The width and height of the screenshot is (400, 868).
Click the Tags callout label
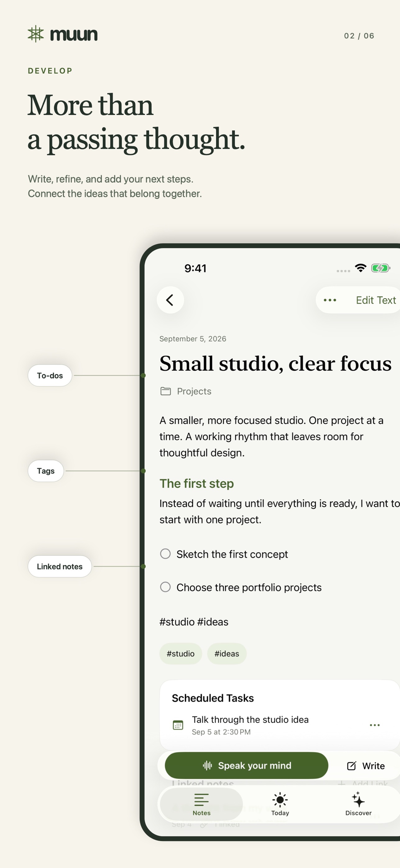[46, 471]
